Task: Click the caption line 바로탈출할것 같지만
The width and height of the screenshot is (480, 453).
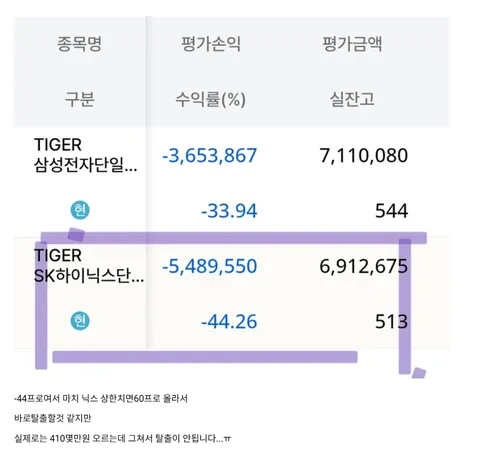Action: pos(53,418)
